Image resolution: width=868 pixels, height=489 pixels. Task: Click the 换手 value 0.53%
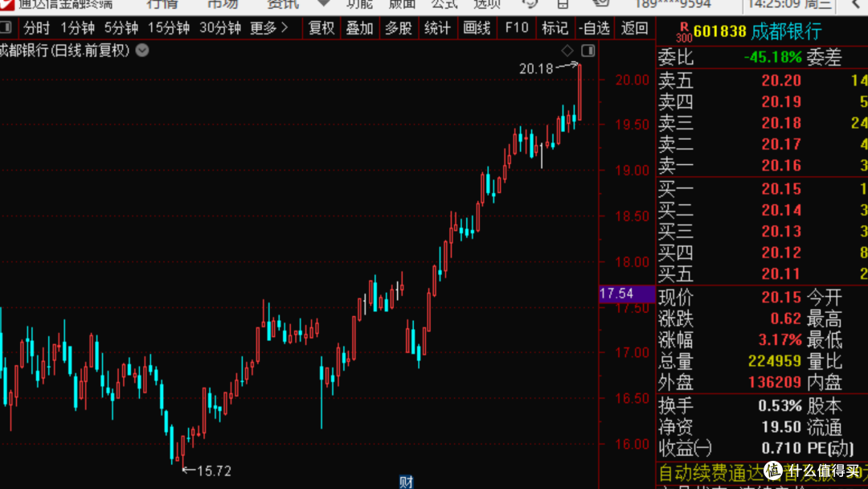pyautogui.click(x=780, y=406)
